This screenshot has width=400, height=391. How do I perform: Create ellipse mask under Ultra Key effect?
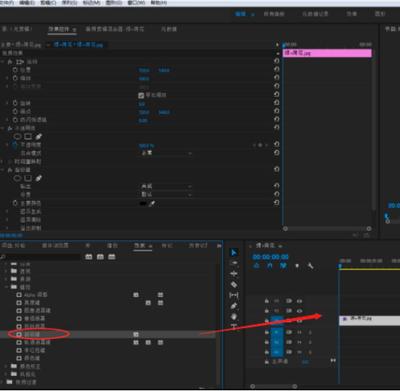click(x=17, y=178)
